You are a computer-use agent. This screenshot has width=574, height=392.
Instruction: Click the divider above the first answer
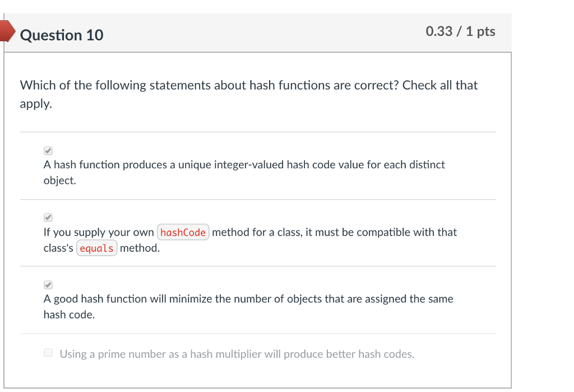[258, 132]
